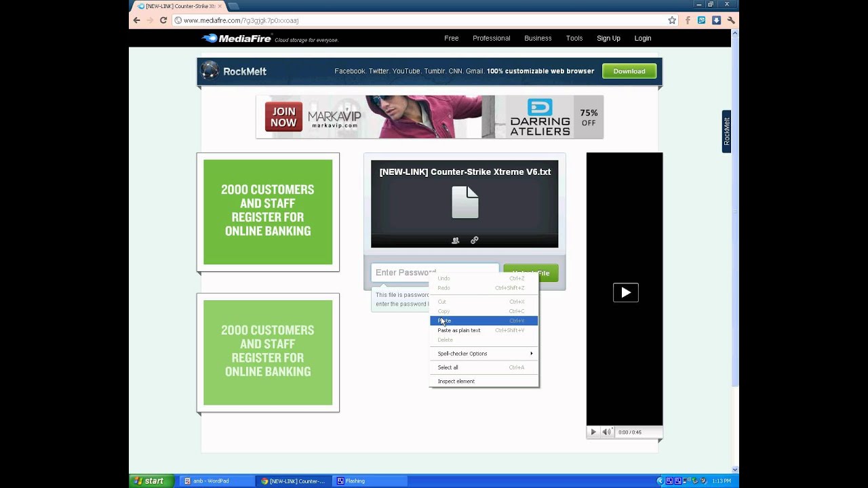Open a new browser tab
The width and height of the screenshot is (868, 488).
233,6
